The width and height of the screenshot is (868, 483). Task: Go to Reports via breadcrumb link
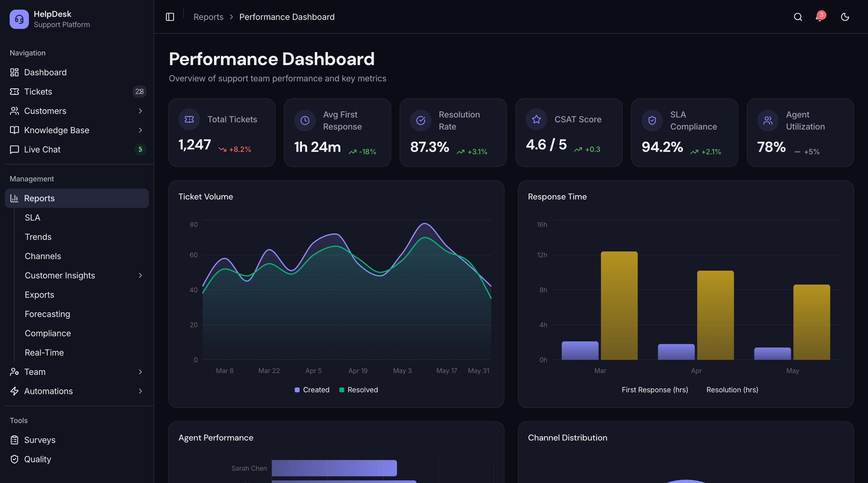pyautogui.click(x=208, y=17)
